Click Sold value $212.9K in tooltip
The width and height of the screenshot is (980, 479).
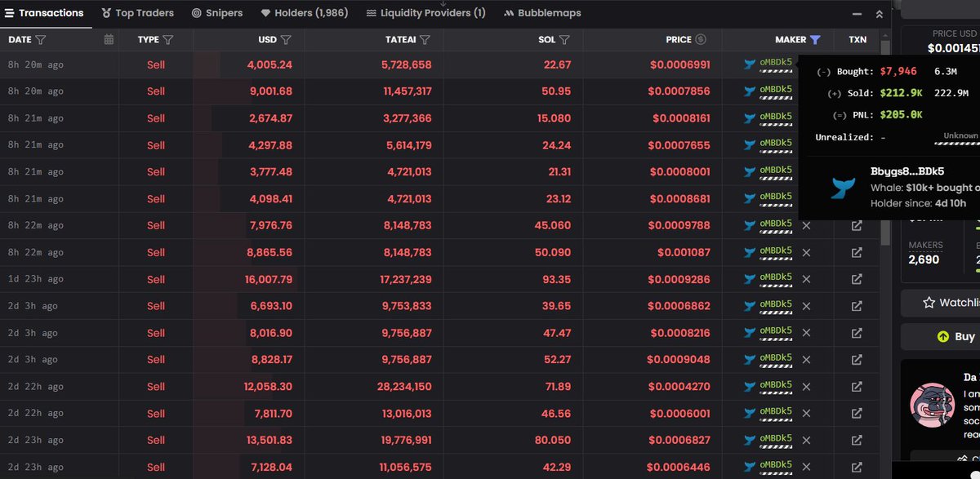(902, 94)
